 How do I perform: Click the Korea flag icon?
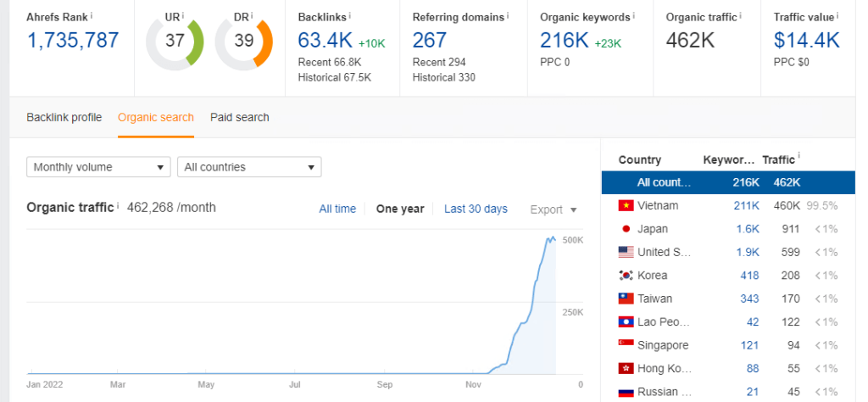[x=626, y=275]
